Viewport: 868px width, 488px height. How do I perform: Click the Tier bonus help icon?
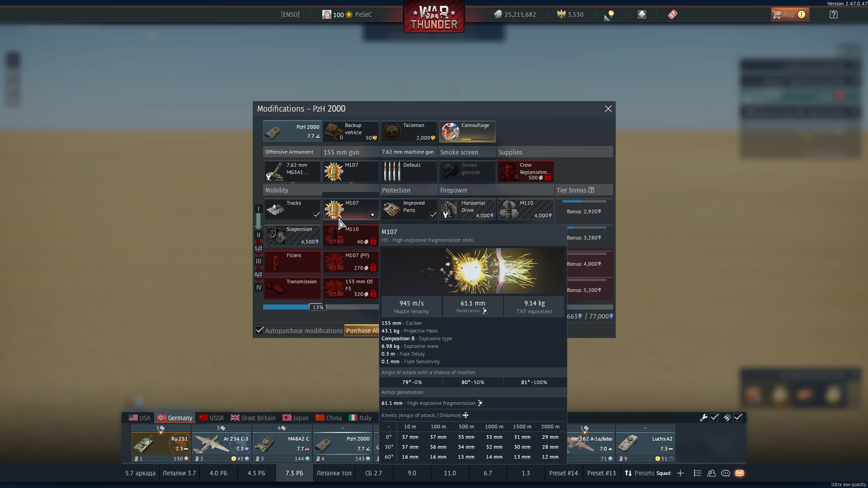click(591, 190)
